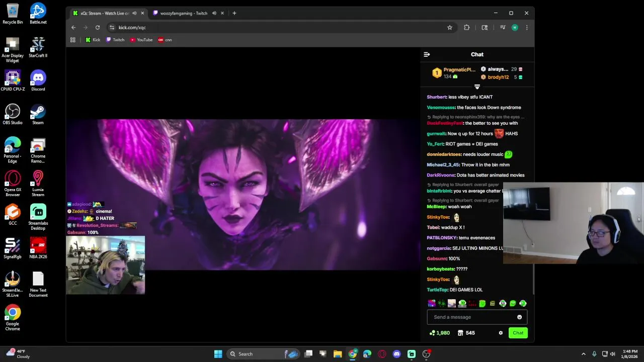Viewport: 644px width, 362px height.
Task: Open Opera GX from the taskbar
Action: click(382, 354)
